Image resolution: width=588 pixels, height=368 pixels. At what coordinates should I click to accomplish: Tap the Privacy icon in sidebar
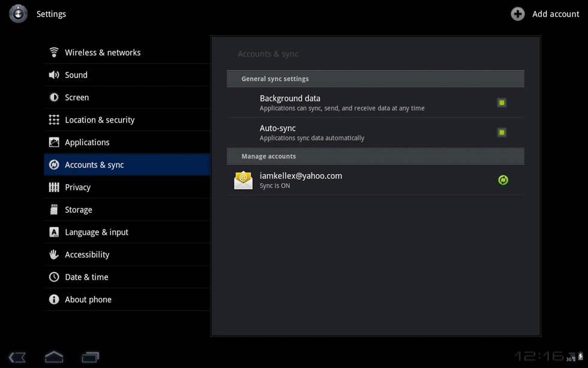tap(54, 187)
